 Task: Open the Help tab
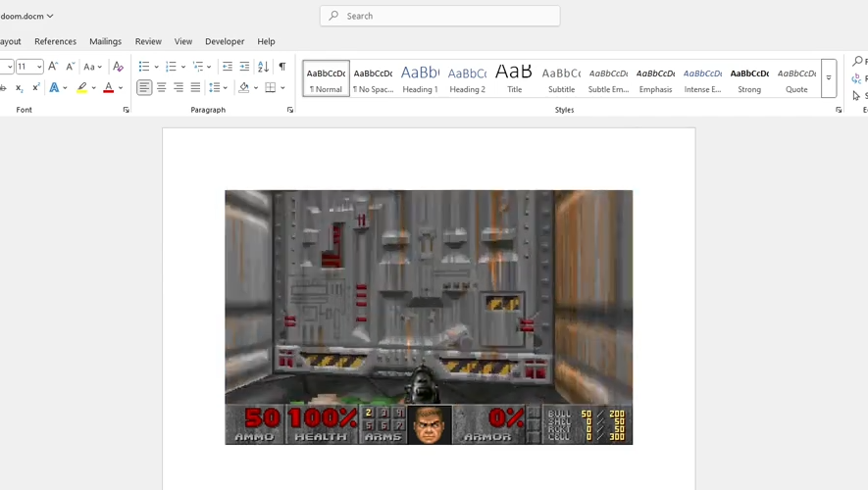point(266,41)
